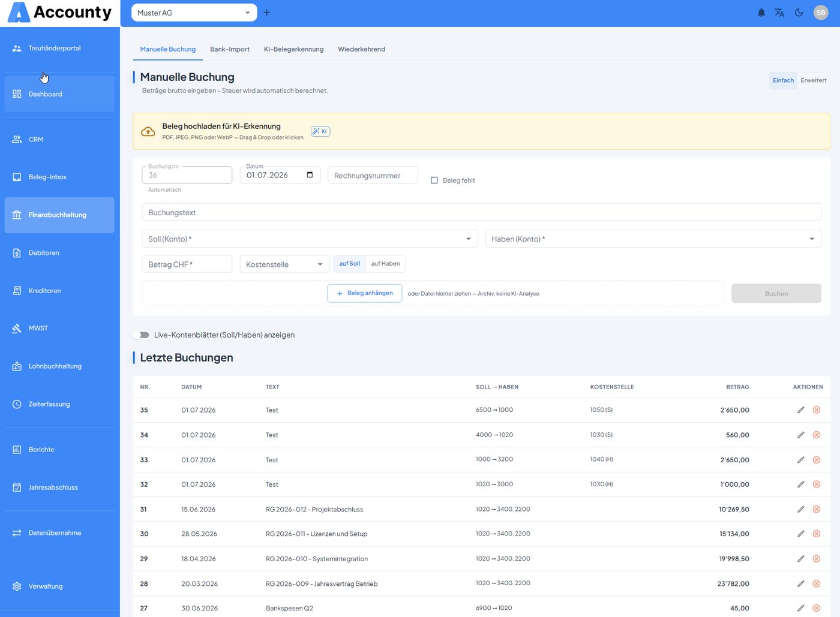Image resolution: width=840 pixels, height=617 pixels.
Task: Open the SB user avatar menu
Action: pos(821,13)
